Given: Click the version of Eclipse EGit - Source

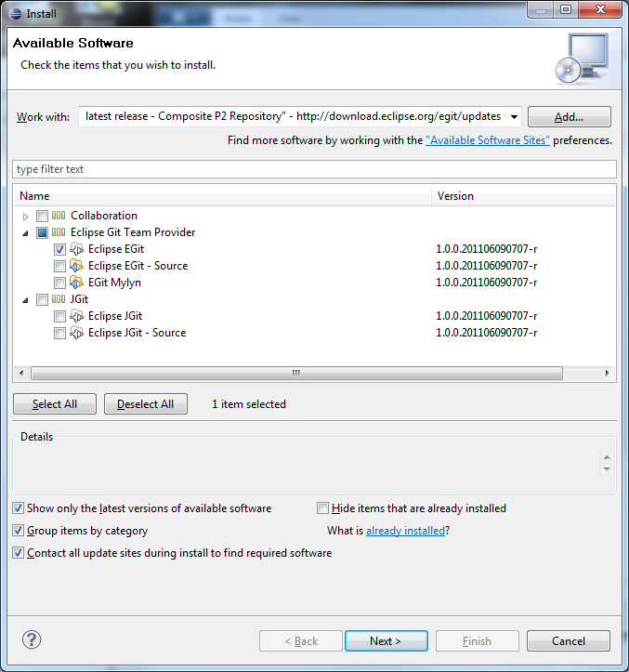Looking at the screenshot, I should click(x=486, y=266).
